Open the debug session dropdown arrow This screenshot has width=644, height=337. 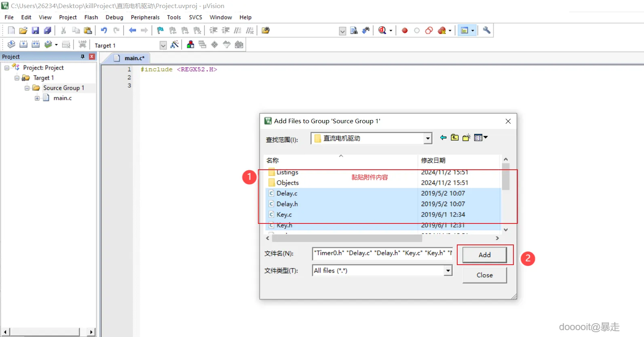point(391,31)
